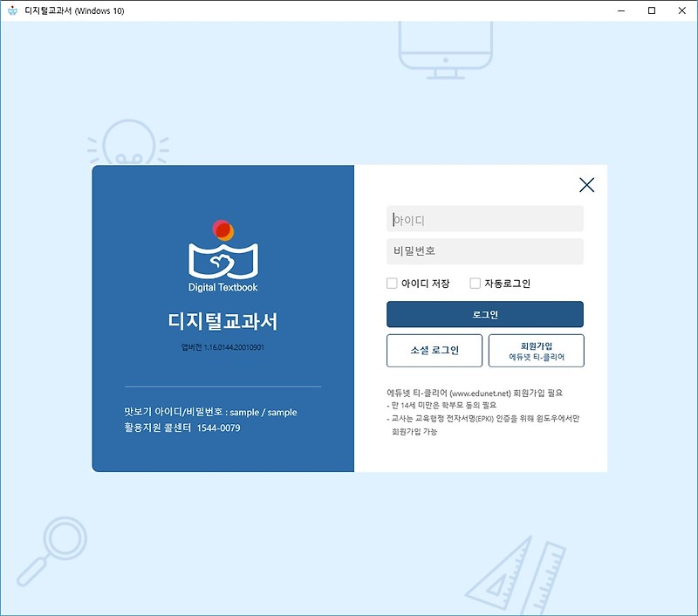Viewport: 698px width, 616px height.
Task: Close the login dialog with the X icon
Action: [586, 185]
